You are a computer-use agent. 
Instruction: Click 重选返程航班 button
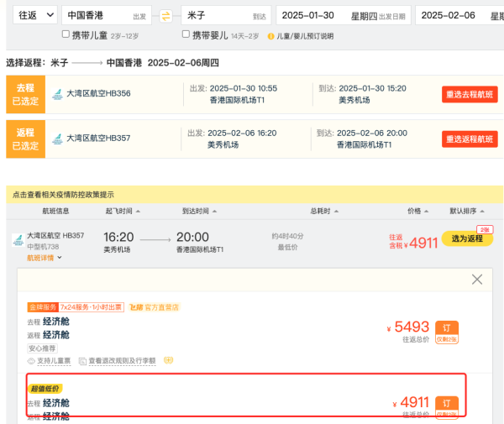470,139
